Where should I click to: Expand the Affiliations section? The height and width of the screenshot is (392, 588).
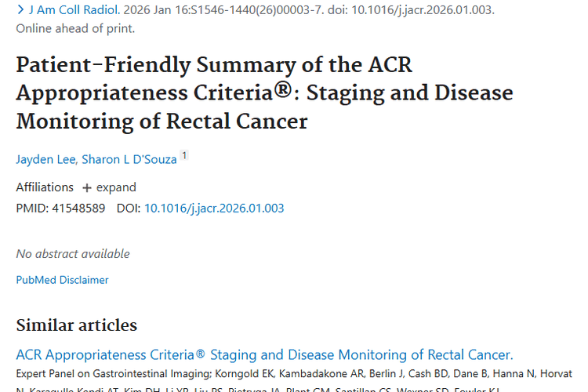(109, 187)
